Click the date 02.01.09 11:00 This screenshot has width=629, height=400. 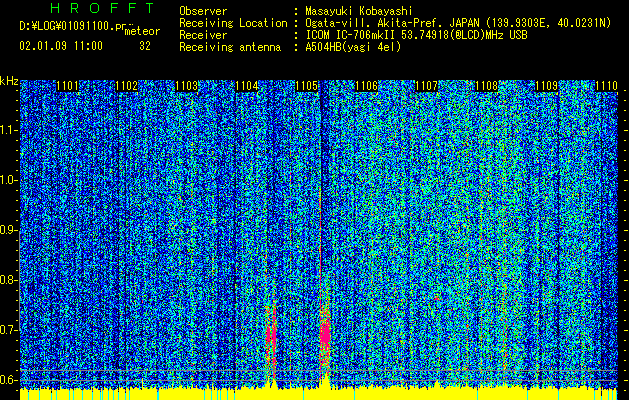pyautogui.click(x=61, y=46)
